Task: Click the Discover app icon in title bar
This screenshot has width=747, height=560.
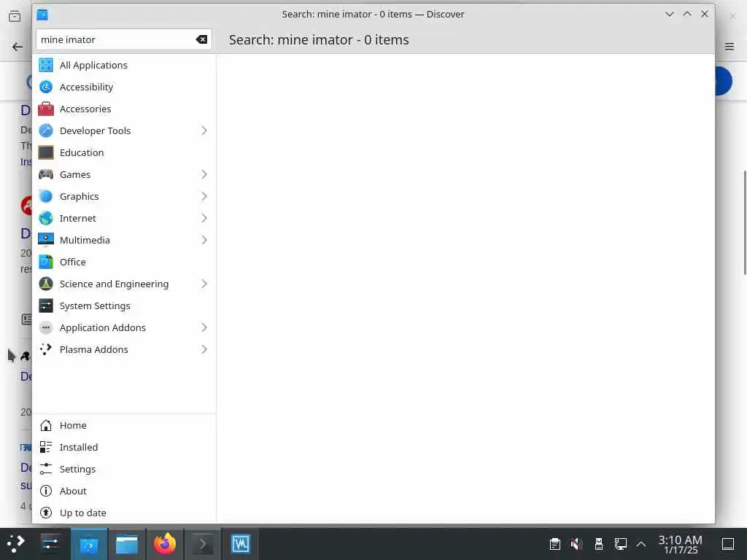Action: click(42, 15)
